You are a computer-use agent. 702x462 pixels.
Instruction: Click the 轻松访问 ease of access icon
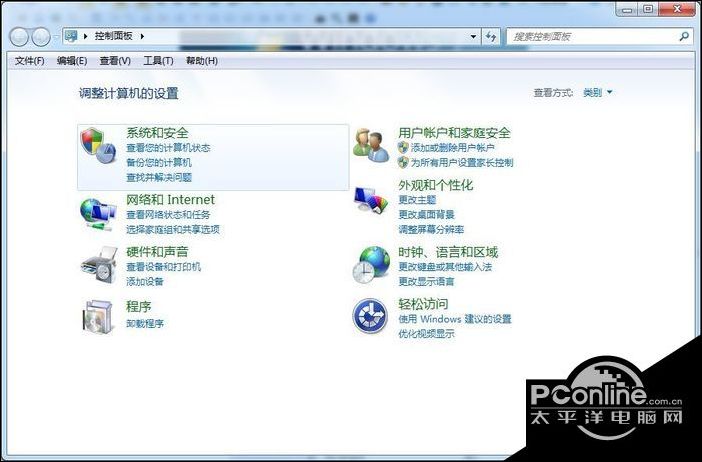click(x=370, y=316)
